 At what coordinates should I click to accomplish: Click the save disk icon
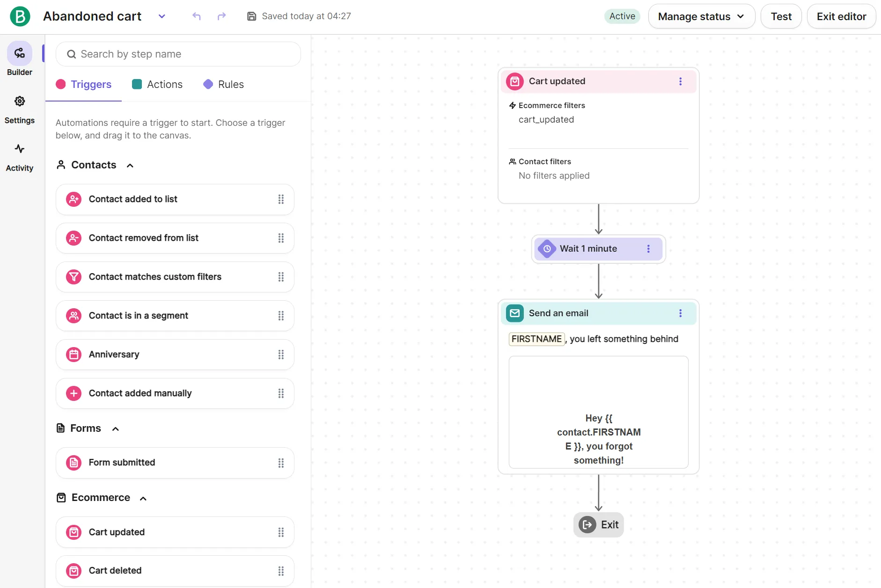pos(251,16)
